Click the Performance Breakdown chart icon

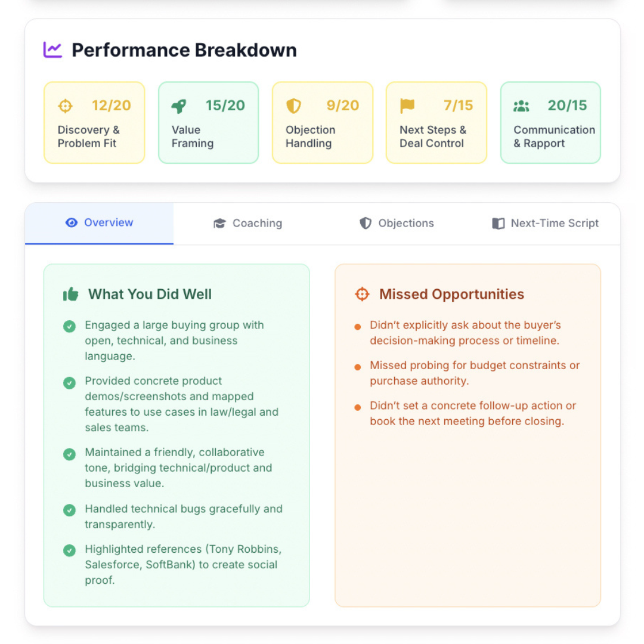52,49
